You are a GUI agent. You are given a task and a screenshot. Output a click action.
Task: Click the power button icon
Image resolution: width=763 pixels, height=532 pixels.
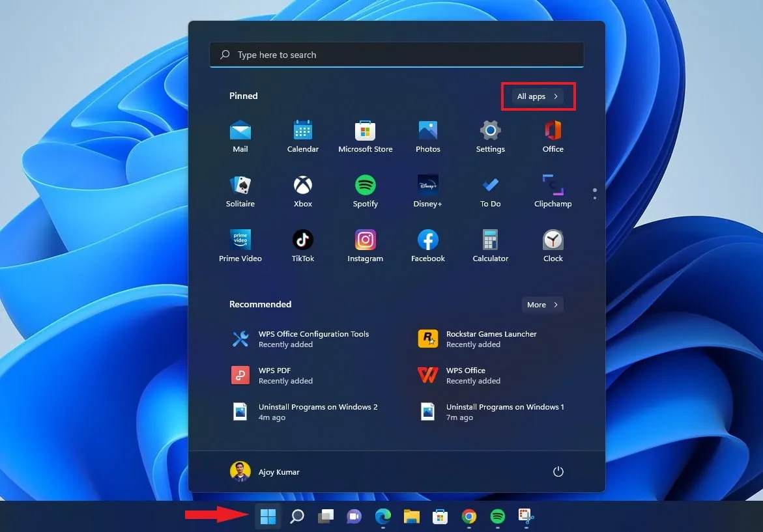558,472
